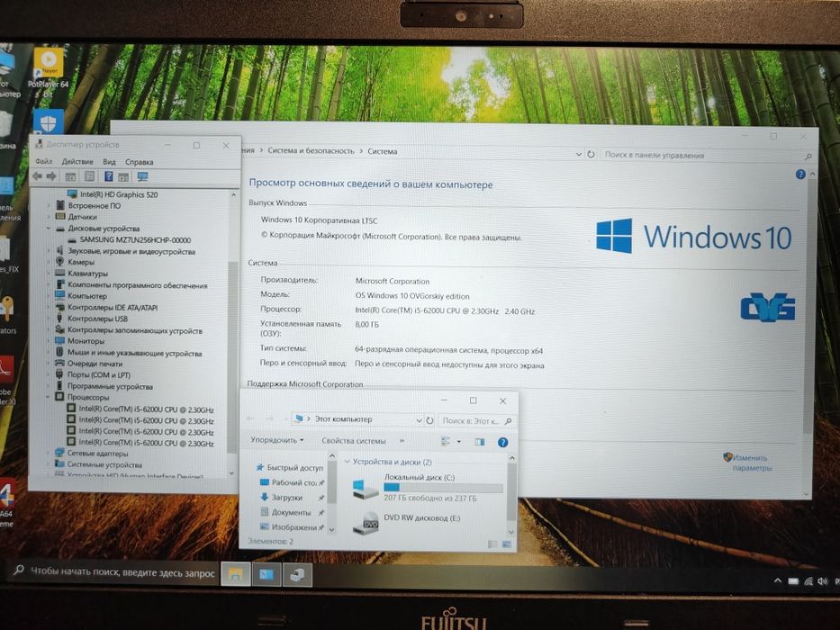Screen dimensions: 840x630
Task: Select Быстрый доступ in Explorer navigation pane
Action: click(x=294, y=468)
